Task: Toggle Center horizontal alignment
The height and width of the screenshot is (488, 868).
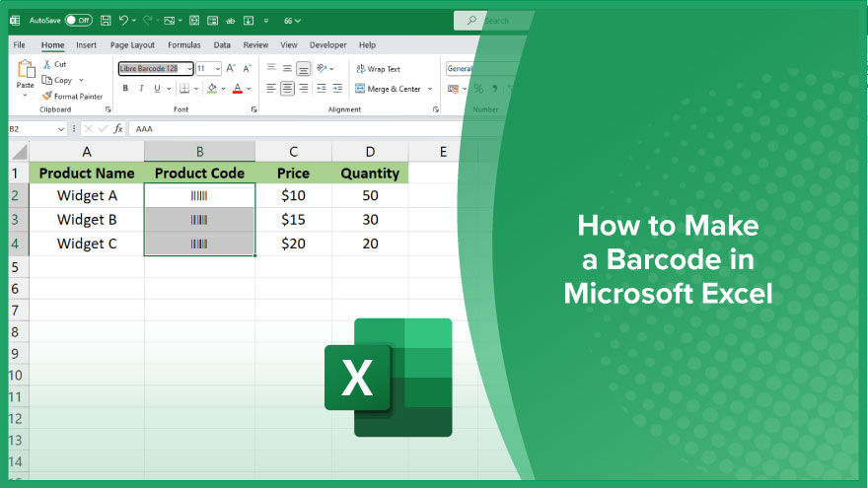Action: pos(287,88)
